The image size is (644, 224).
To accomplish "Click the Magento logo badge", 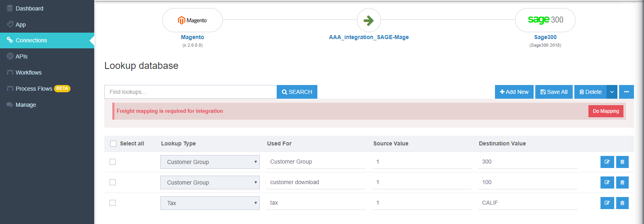I will [x=193, y=20].
